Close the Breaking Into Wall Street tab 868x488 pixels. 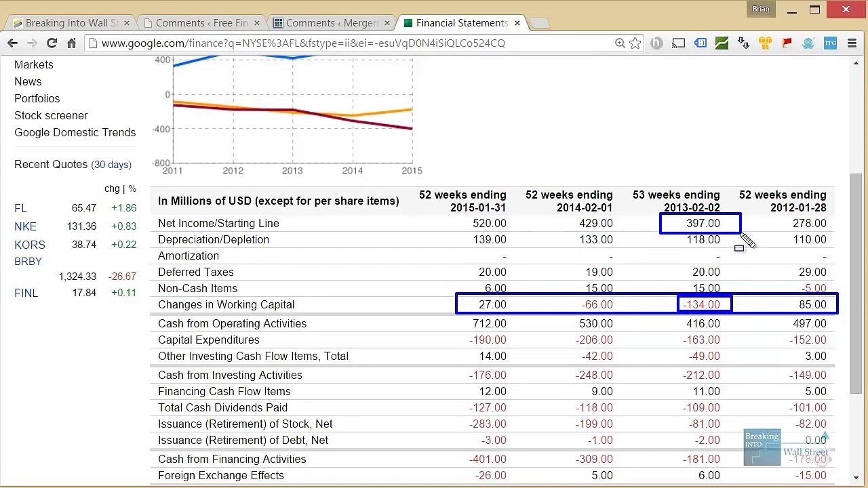pos(126,23)
